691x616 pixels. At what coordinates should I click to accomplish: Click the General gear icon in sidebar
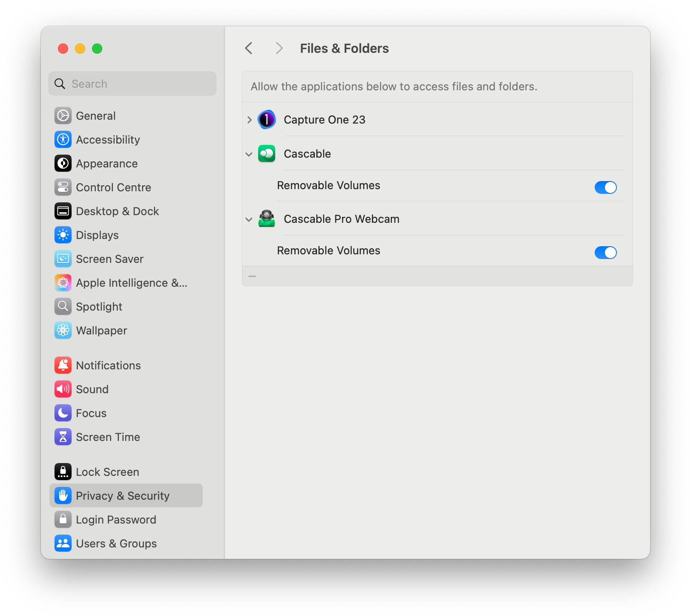tap(63, 116)
